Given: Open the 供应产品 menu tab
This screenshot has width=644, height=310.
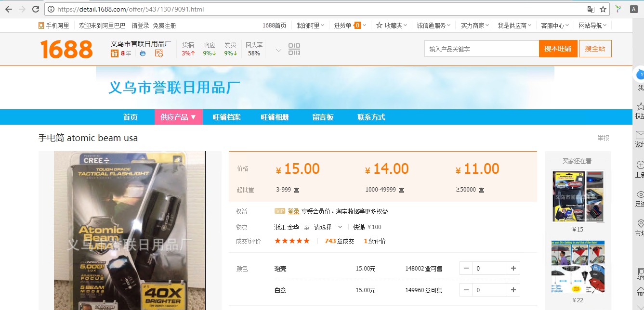Looking at the screenshot, I should coord(178,117).
